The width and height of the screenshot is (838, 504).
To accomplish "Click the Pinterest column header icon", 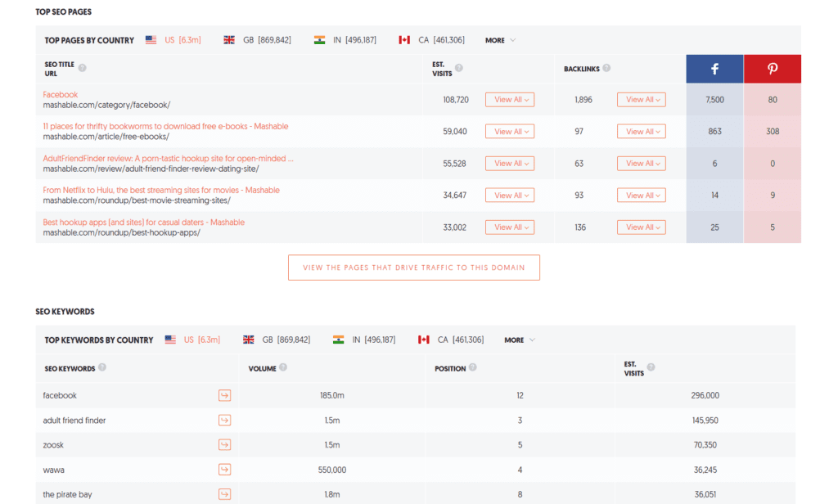I will click(x=773, y=69).
